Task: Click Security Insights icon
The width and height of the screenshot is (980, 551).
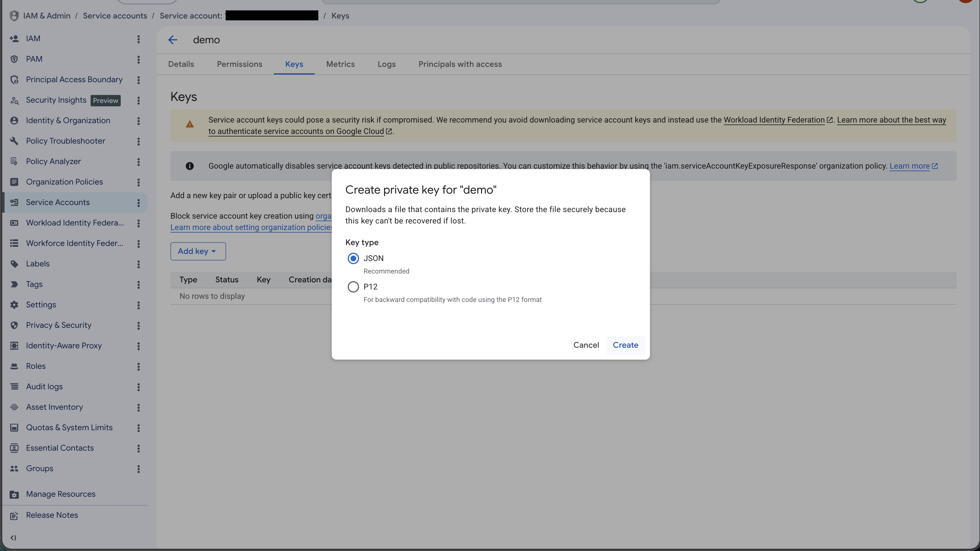Action: coord(14,100)
